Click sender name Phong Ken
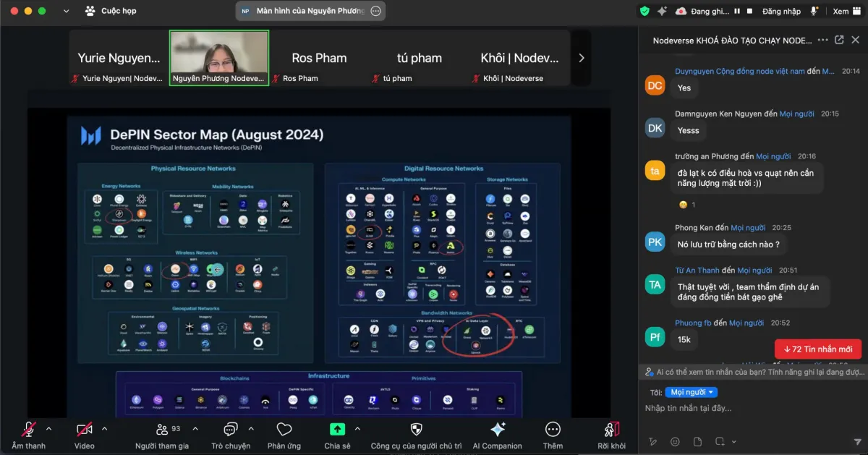This screenshot has height=455, width=868. [x=693, y=228]
